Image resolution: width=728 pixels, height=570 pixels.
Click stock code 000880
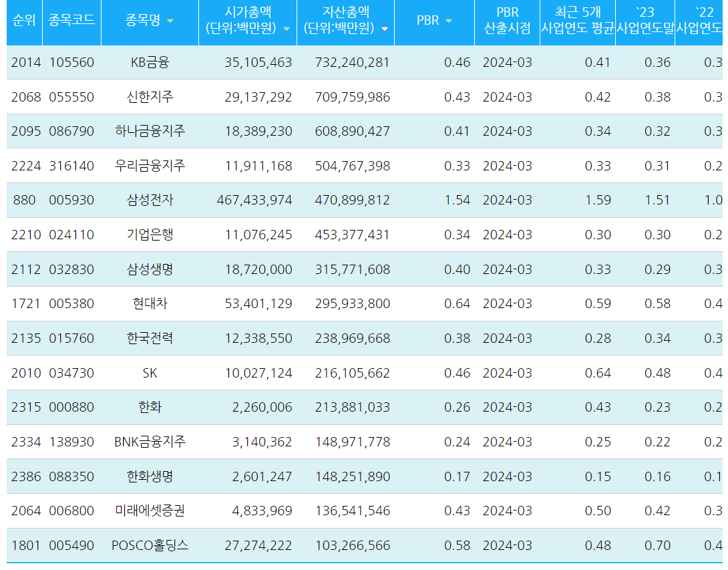(x=71, y=408)
